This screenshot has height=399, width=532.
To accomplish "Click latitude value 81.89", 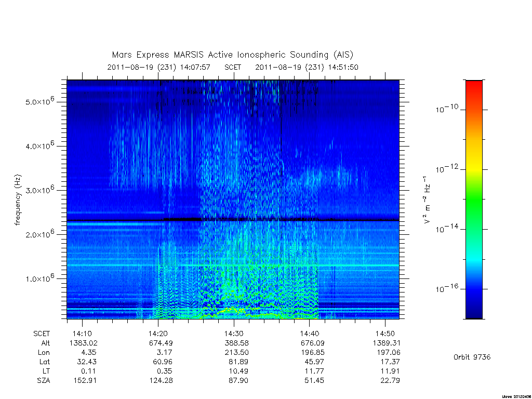I will (238, 362).
